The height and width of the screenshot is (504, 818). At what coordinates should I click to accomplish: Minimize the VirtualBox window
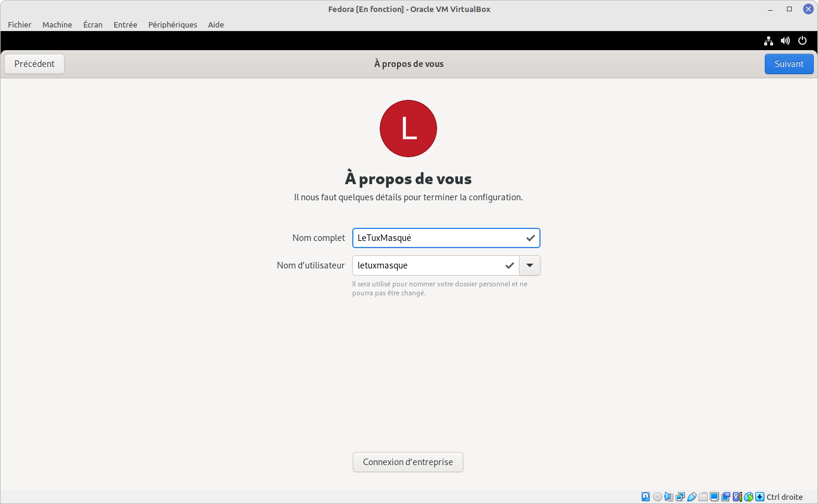click(x=770, y=9)
